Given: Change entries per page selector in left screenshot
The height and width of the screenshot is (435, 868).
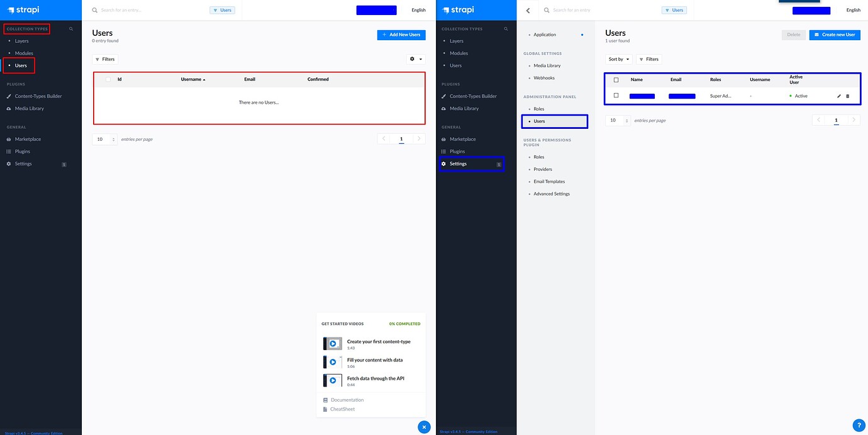Looking at the screenshot, I should coord(104,139).
